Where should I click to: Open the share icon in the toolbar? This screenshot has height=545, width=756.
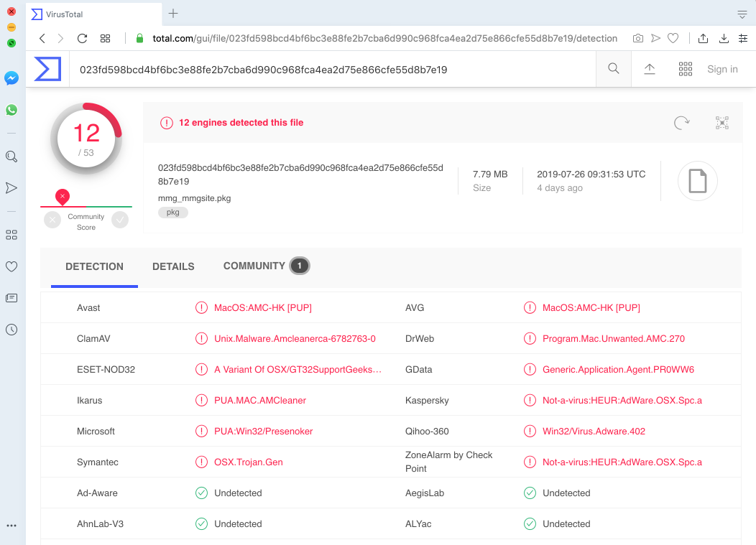(704, 39)
